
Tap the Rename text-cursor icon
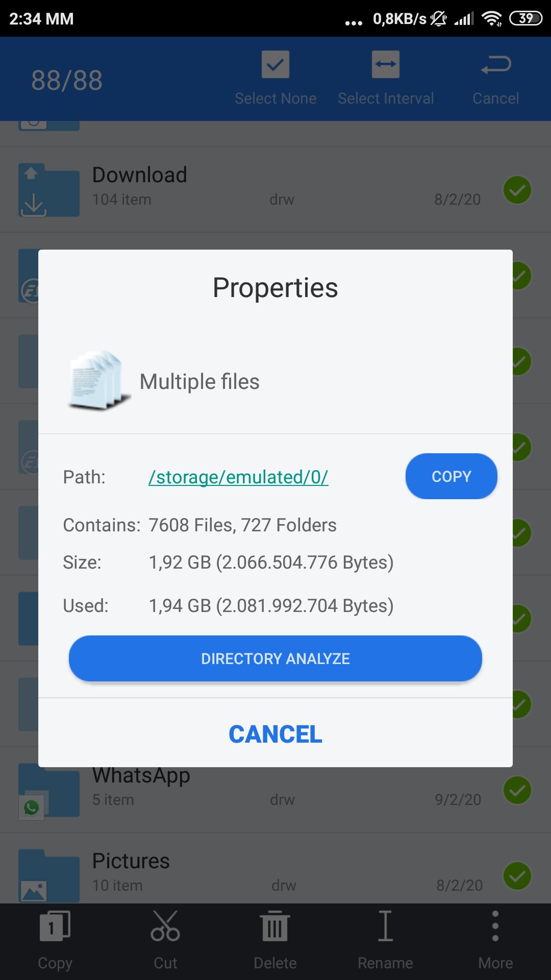386,926
